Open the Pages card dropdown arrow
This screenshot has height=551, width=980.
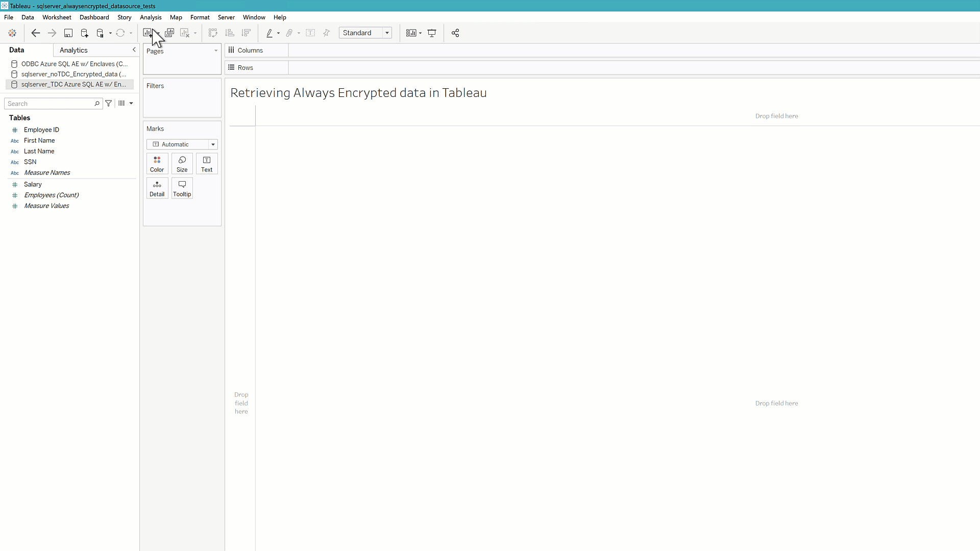pyautogui.click(x=216, y=51)
